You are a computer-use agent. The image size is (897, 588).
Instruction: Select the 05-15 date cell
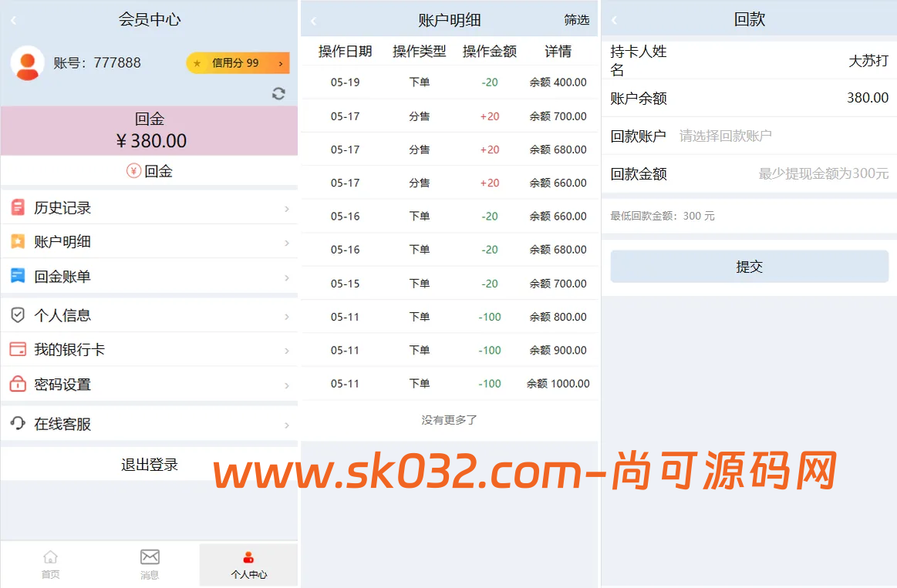tap(346, 284)
